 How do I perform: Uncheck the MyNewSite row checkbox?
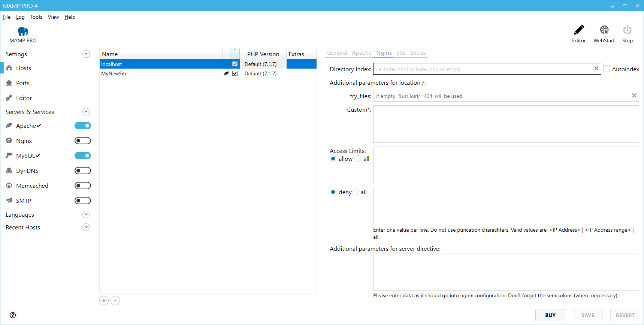click(235, 73)
